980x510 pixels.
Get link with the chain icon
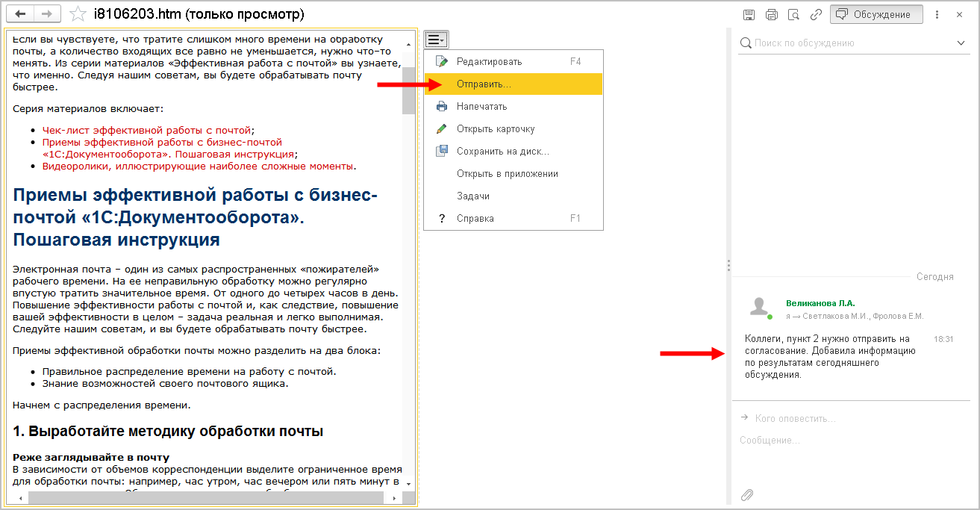[x=817, y=14]
